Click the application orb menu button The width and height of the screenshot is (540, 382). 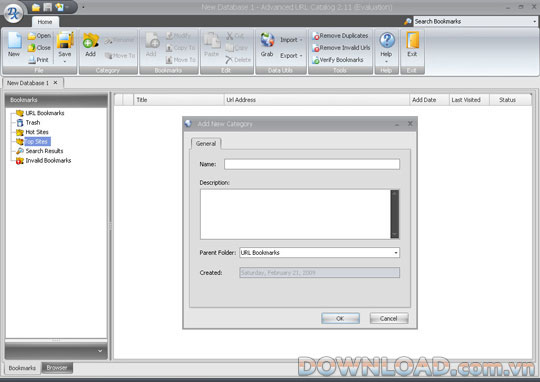point(13,13)
